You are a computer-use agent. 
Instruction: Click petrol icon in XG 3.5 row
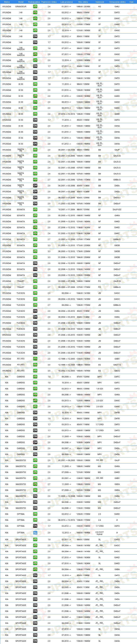coord(35,371)
